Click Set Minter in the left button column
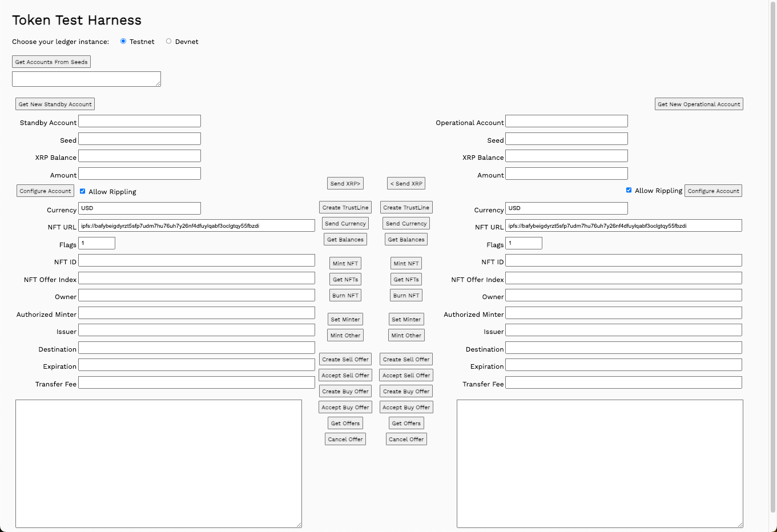 [345, 319]
